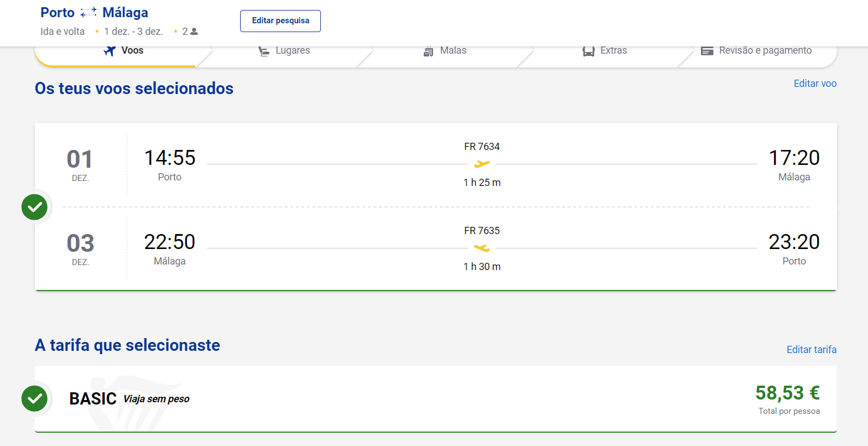Click the Editar tarifa link
The image size is (868, 446).
click(811, 350)
